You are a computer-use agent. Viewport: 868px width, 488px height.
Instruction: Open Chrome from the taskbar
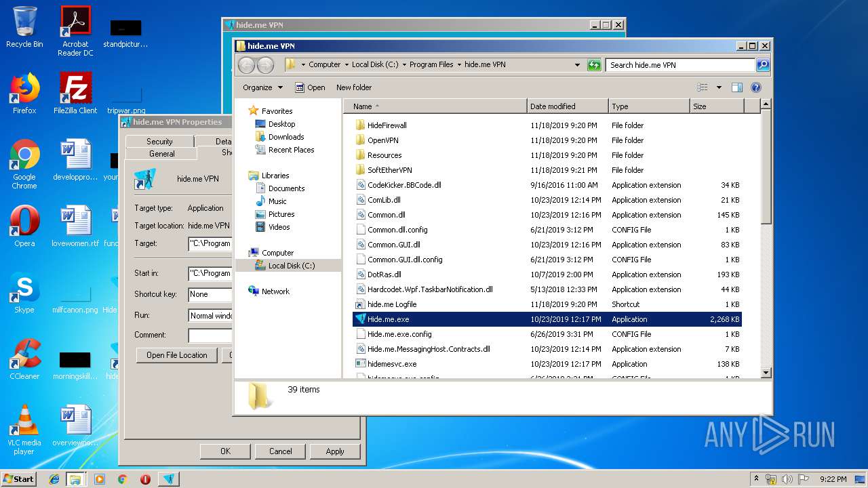(x=122, y=479)
